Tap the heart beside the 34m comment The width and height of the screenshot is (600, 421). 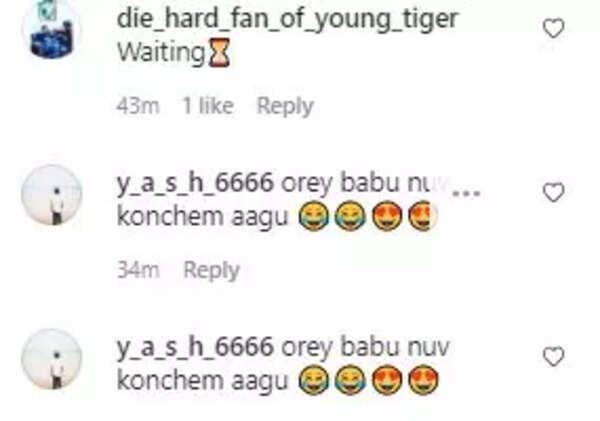pyautogui.click(x=554, y=192)
